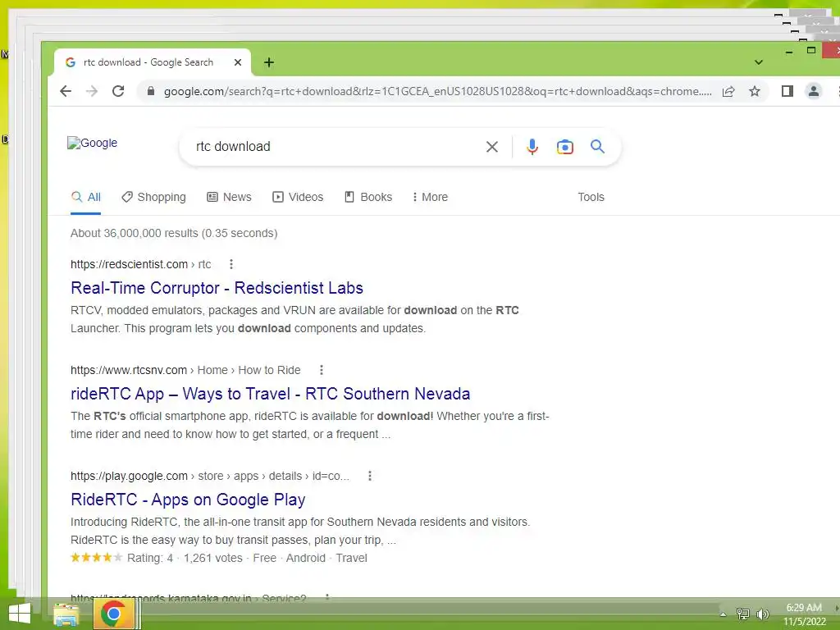Select the All results tab
Image resolution: width=840 pixels, height=630 pixels.
[85, 197]
